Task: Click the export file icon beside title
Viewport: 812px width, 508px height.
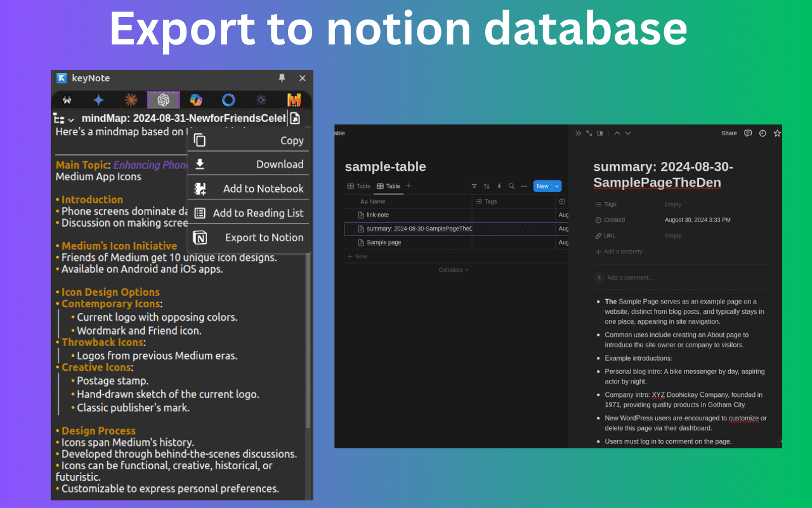Action: (295, 118)
